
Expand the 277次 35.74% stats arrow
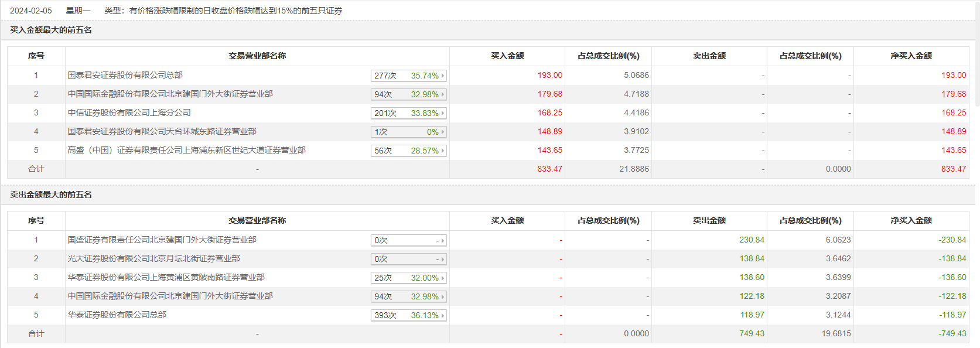coord(443,76)
